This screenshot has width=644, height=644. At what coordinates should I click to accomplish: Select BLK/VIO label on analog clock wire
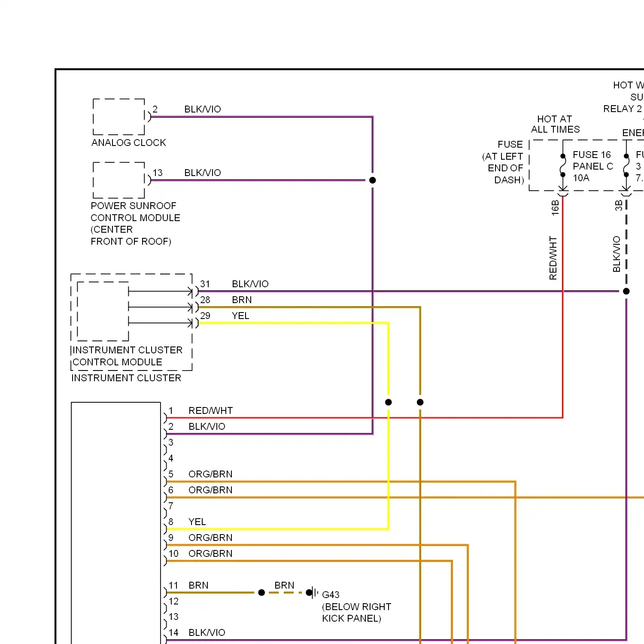click(203, 109)
